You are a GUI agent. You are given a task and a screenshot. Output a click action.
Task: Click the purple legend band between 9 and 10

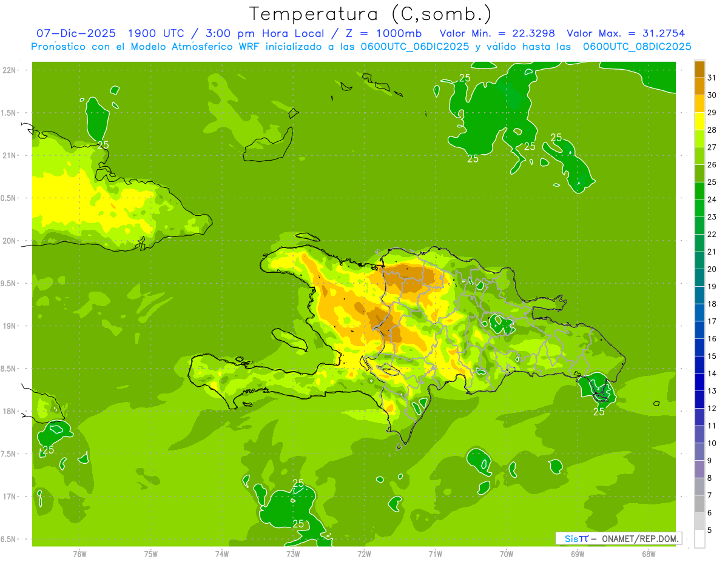tap(699, 452)
